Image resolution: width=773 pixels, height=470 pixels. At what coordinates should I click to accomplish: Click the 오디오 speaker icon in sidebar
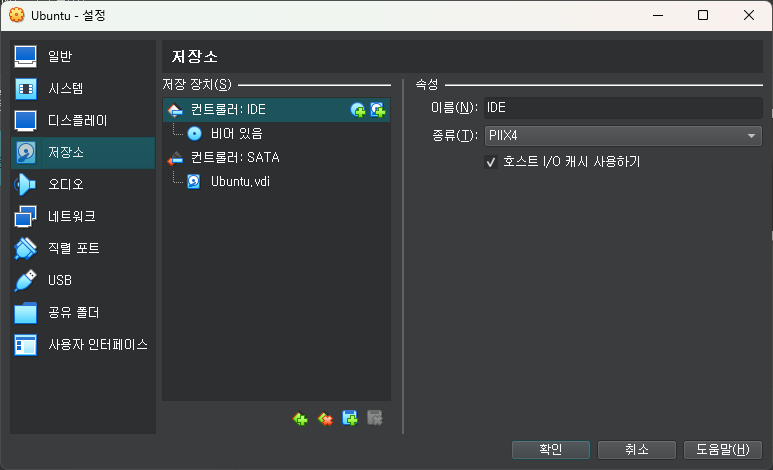25,185
